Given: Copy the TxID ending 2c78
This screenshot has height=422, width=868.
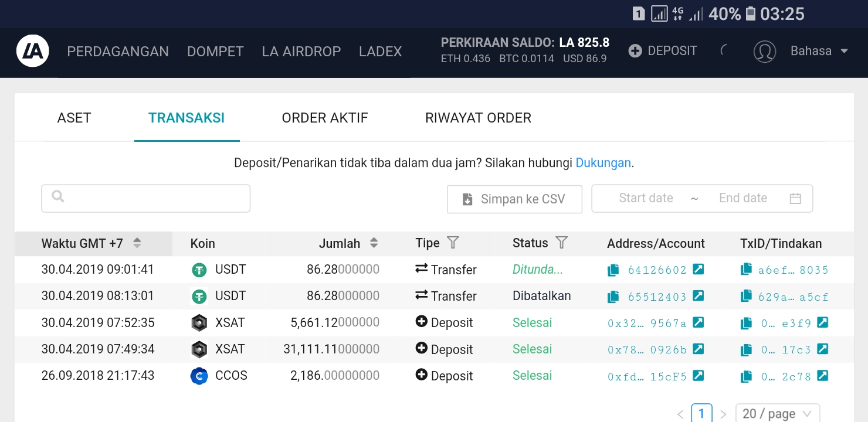Looking at the screenshot, I should tap(746, 377).
